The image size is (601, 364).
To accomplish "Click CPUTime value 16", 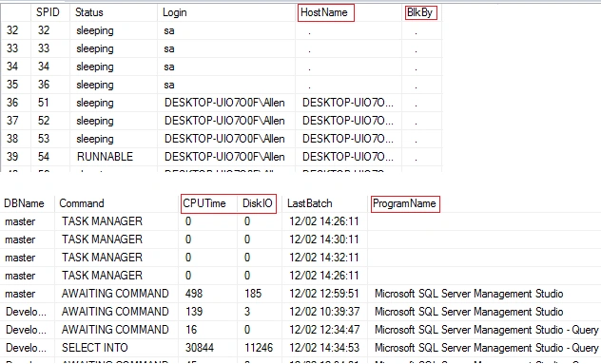I will coord(191,330).
